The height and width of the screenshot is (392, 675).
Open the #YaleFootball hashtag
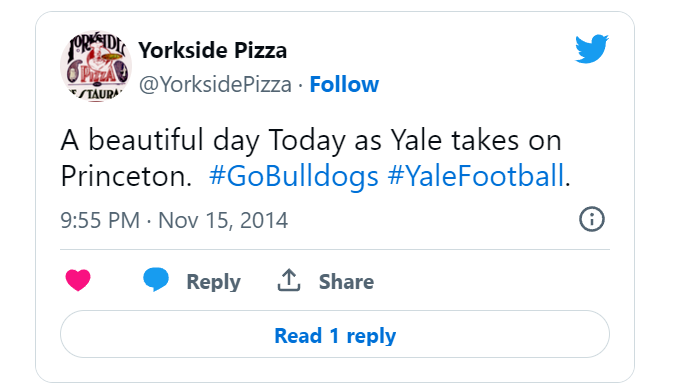pos(476,176)
